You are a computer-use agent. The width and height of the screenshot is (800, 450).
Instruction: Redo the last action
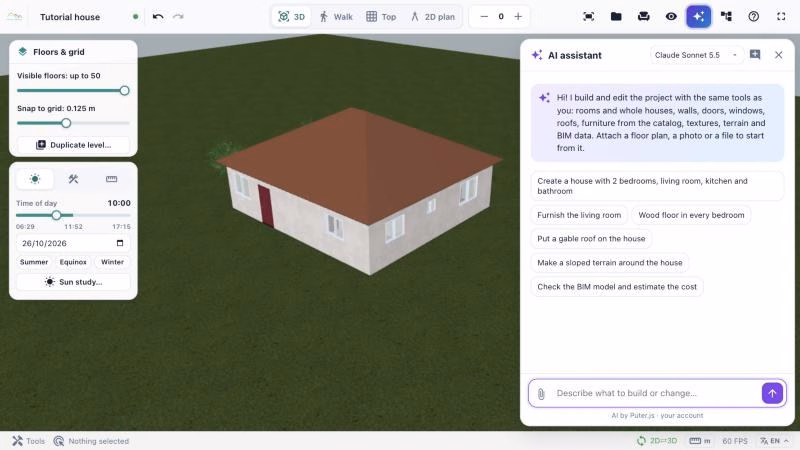tap(178, 16)
